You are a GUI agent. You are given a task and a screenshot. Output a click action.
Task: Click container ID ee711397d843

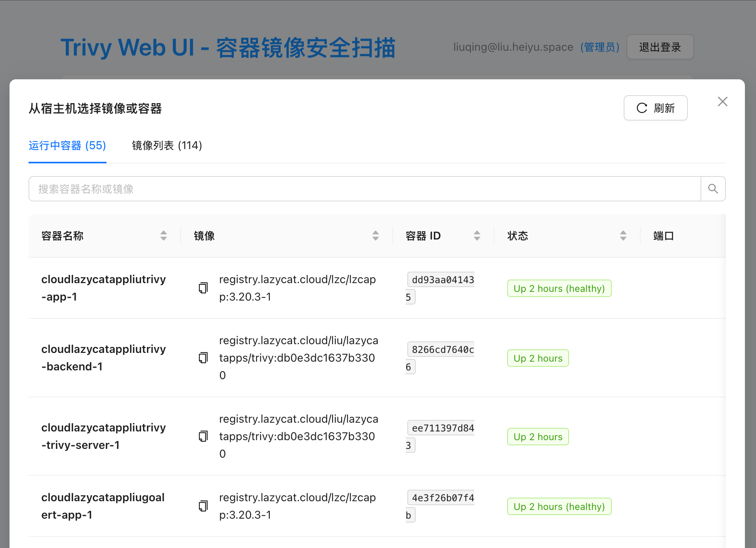[440, 436]
